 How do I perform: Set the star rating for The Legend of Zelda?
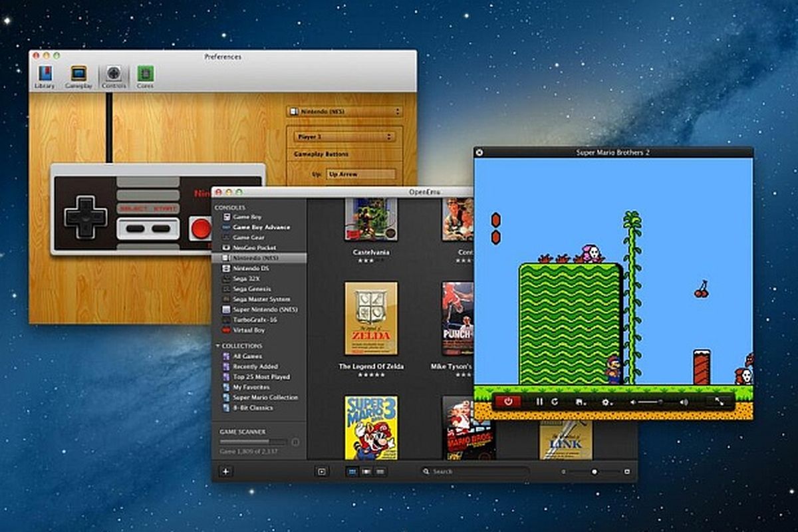[x=371, y=375]
